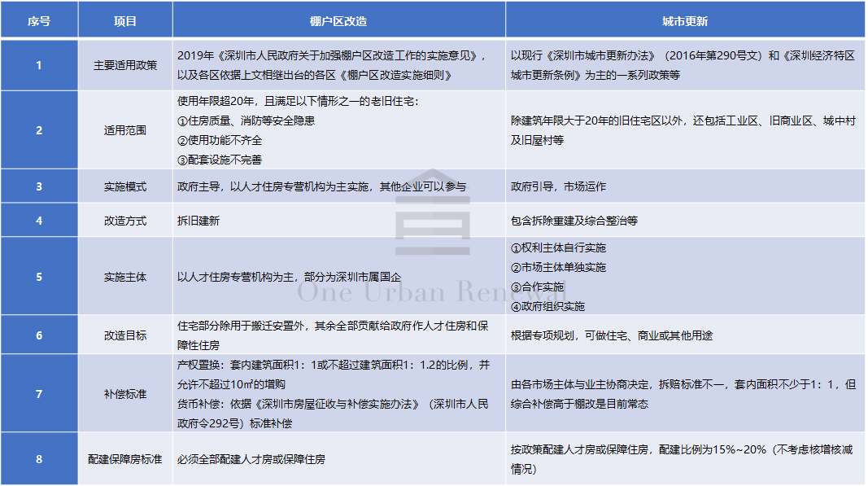This screenshot has width=868, height=486.
Task: Click '②使用功能不齐全' line
Action: (x=219, y=140)
